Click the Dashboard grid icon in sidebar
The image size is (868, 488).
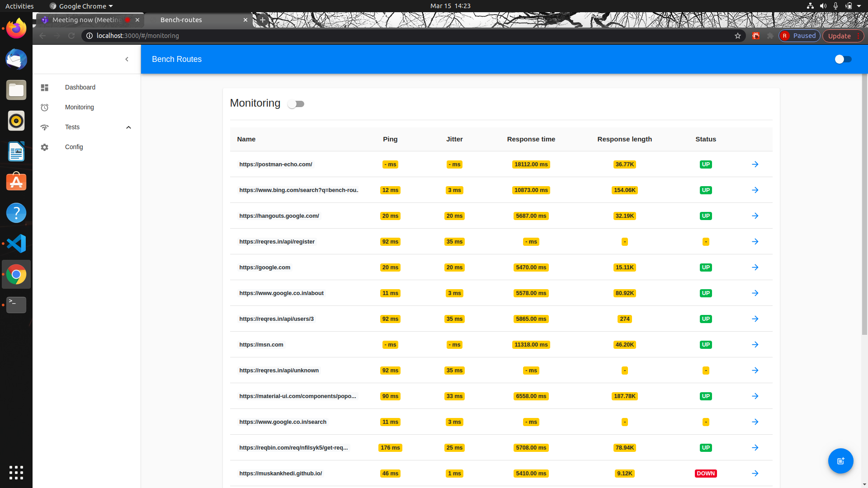44,88
